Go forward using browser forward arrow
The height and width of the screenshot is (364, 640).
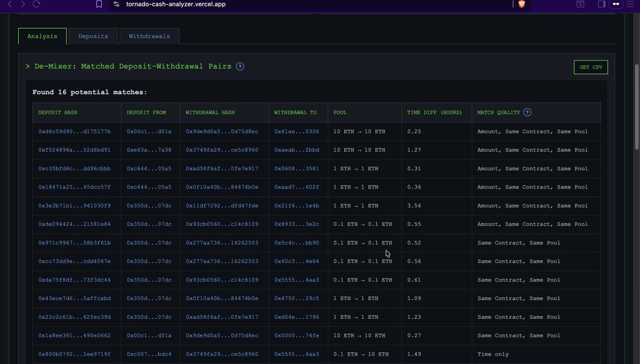[x=23, y=4]
